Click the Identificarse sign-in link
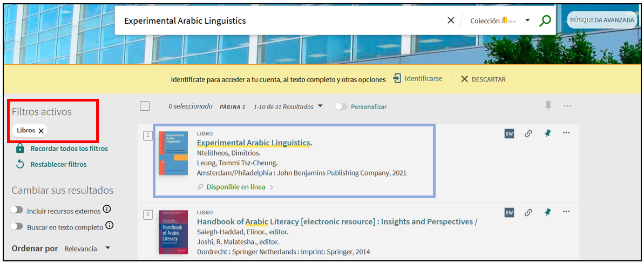644x263 pixels. (418, 79)
